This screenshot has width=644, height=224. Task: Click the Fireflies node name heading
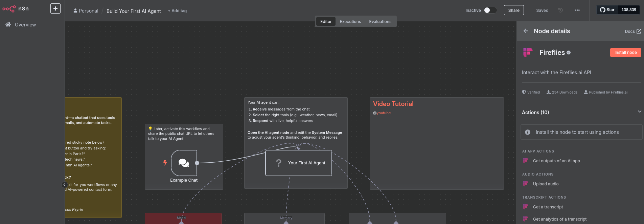[552, 53]
